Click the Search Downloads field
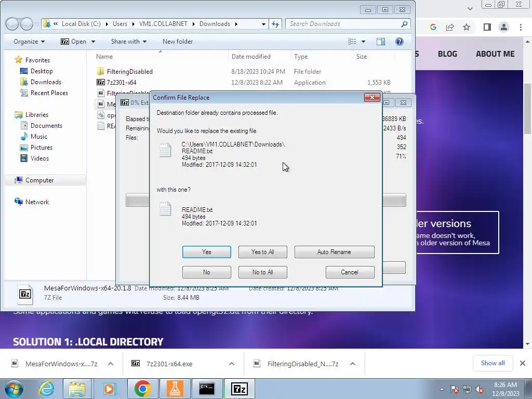The image size is (532, 399). [348, 24]
